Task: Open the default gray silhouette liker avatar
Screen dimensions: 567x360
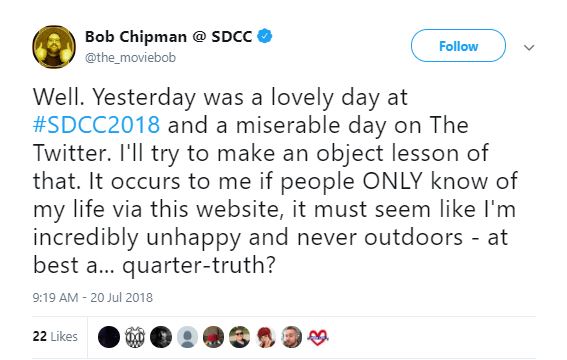Action: (187, 337)
